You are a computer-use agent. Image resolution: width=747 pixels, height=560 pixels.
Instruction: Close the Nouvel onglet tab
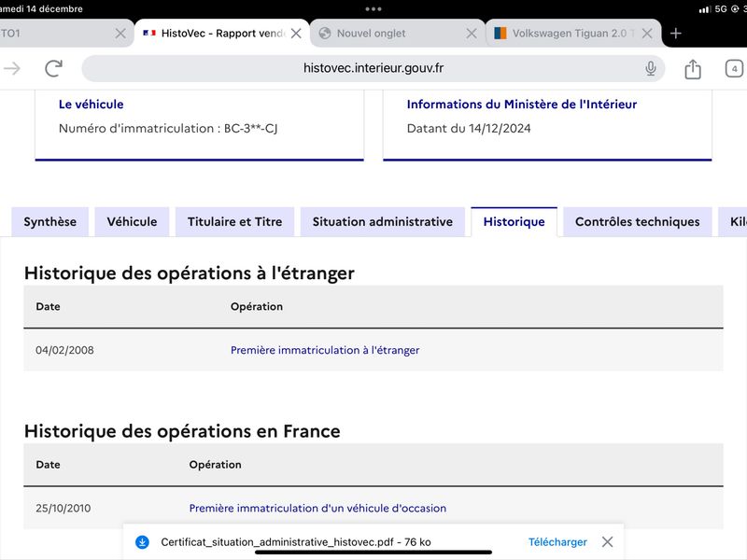click(472, 34)
